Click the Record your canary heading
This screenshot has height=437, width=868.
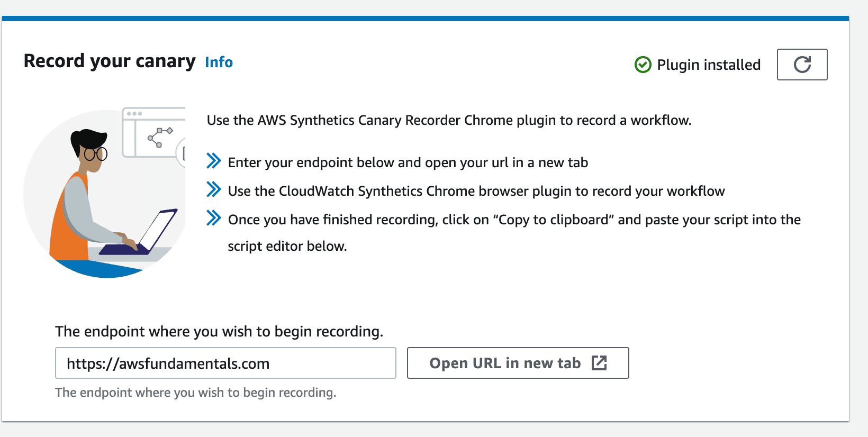[110, 61]
